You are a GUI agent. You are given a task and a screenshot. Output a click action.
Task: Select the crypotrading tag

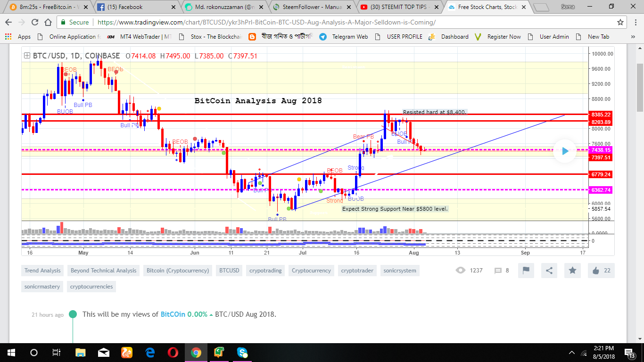point(265,271)
